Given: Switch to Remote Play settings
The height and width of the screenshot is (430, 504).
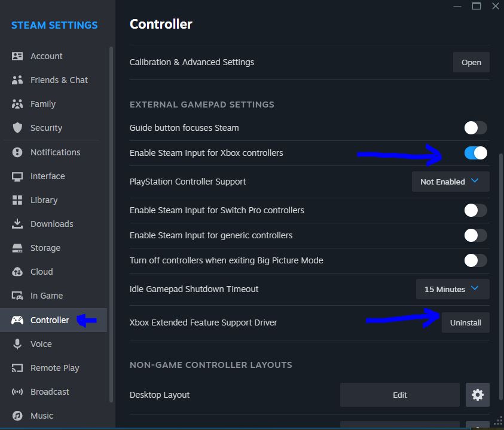Looking at the screenshot, I should [54, 368].
